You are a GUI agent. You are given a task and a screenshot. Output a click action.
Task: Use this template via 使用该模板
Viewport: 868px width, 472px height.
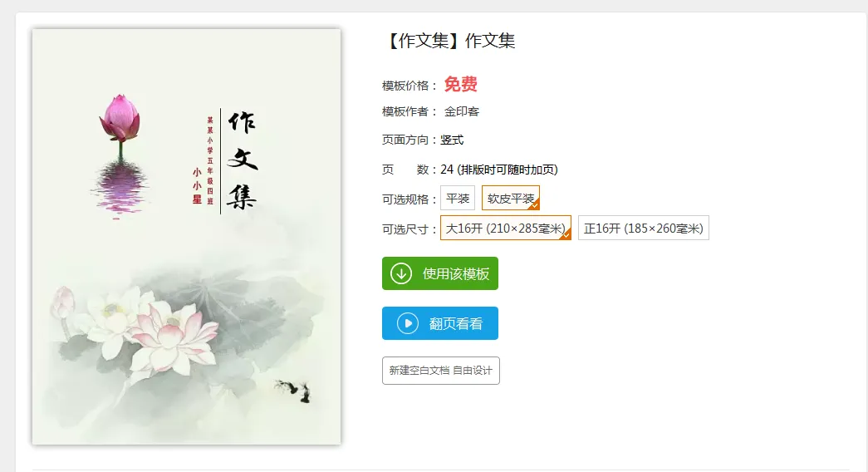(440, 273)
